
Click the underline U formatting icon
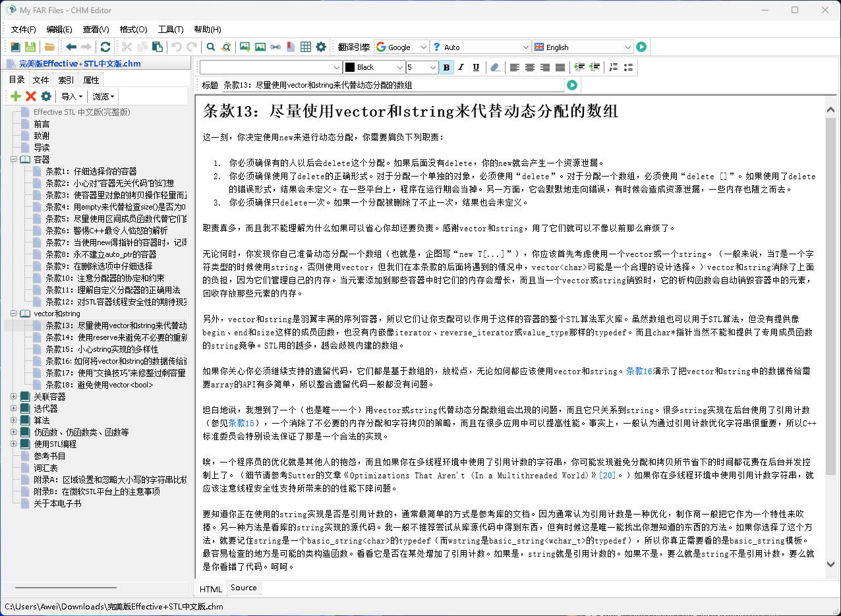point(476,67)
